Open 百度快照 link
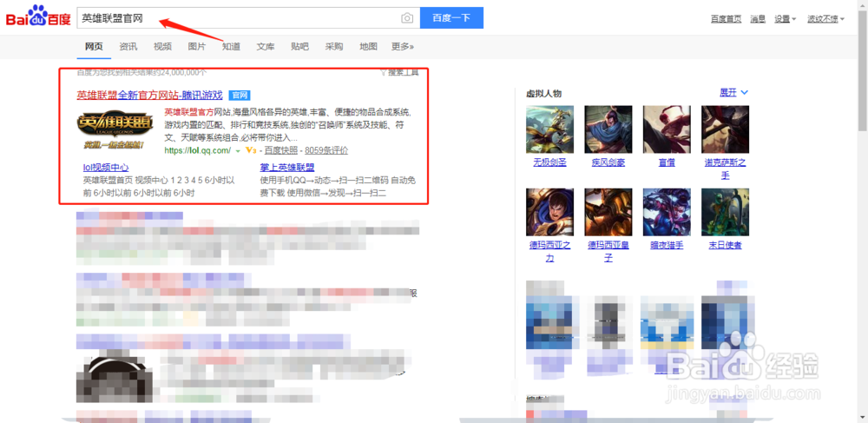The width and height of the screenshot is (868, 423). click(x=281, y=150)
